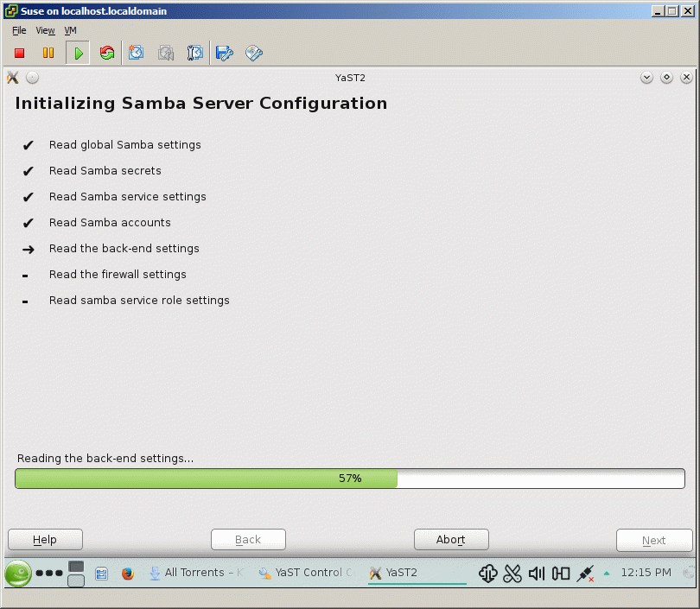Take a snapshot with the clock snapshot icon
700x609 pixels.
click(x=137, y=53)
